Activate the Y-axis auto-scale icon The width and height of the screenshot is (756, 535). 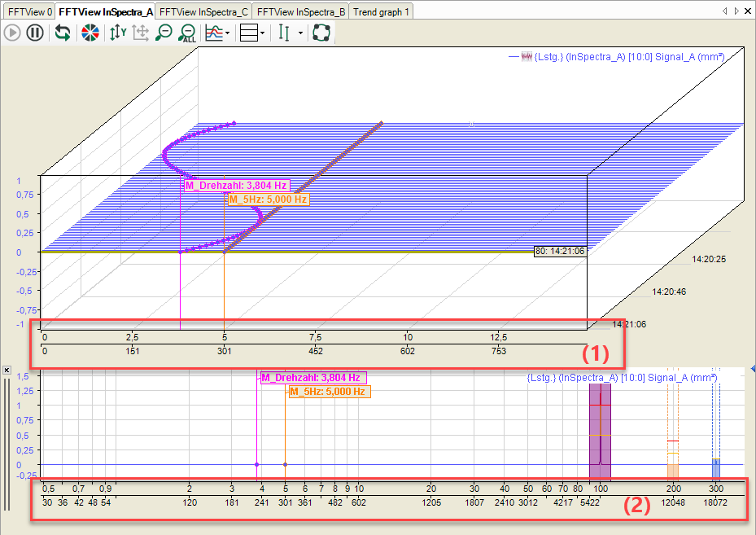pos(117,33)
